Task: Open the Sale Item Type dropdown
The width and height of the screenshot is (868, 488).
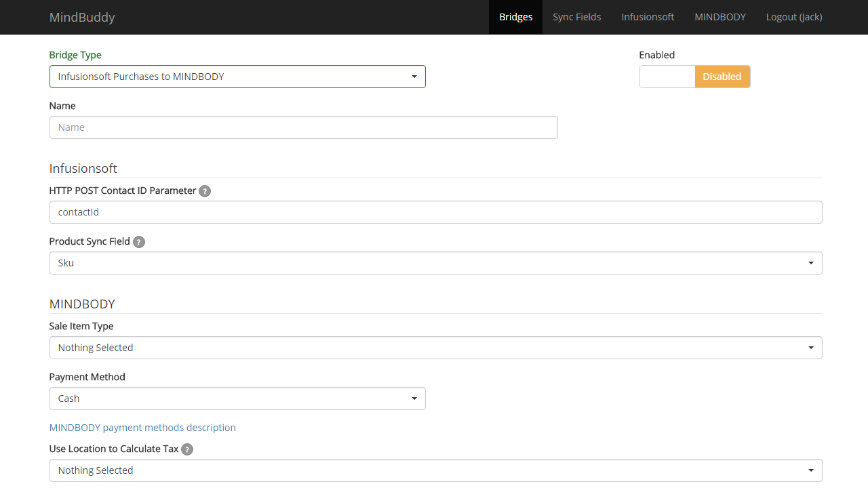Action: [435, 348]
